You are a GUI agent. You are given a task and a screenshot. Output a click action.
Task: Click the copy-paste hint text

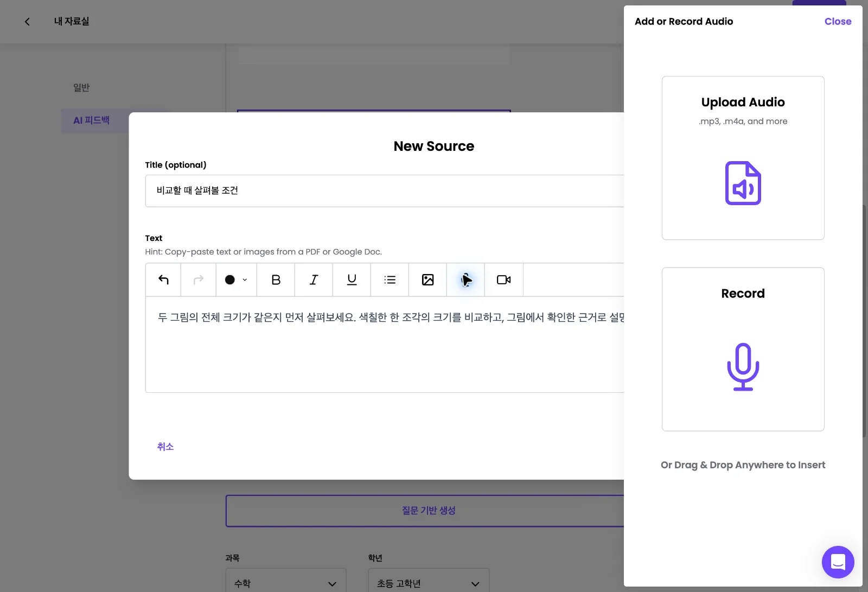pos(264,252)
